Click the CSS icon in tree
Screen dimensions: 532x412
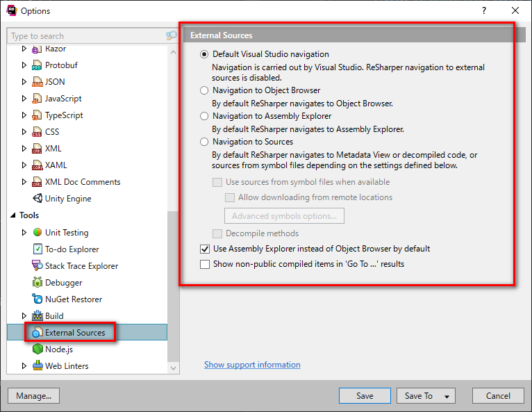click(x=37, y=132)
